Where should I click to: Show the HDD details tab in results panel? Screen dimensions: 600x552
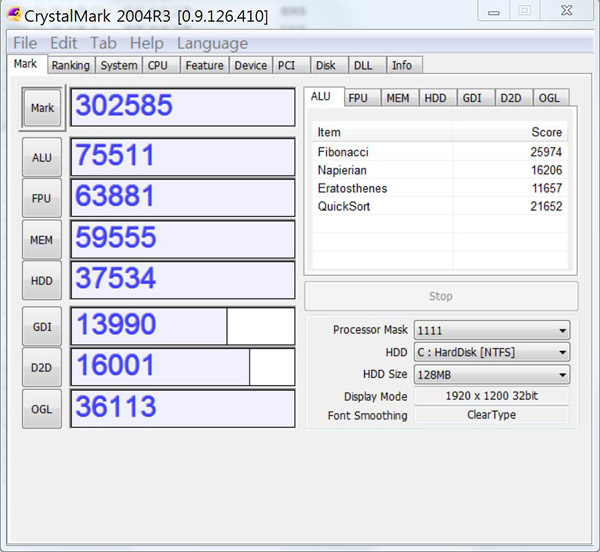pos(438,98)
